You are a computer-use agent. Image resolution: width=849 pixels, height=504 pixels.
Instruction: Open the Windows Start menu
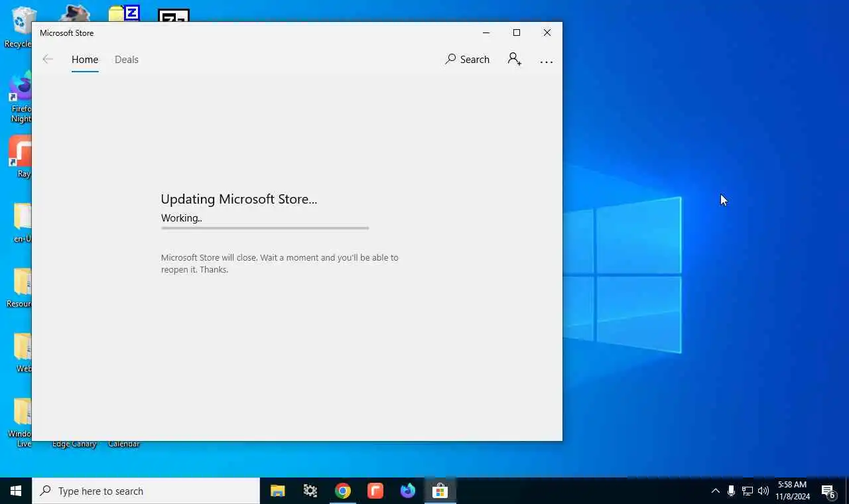pyautogui.click(x=16, y=491)
